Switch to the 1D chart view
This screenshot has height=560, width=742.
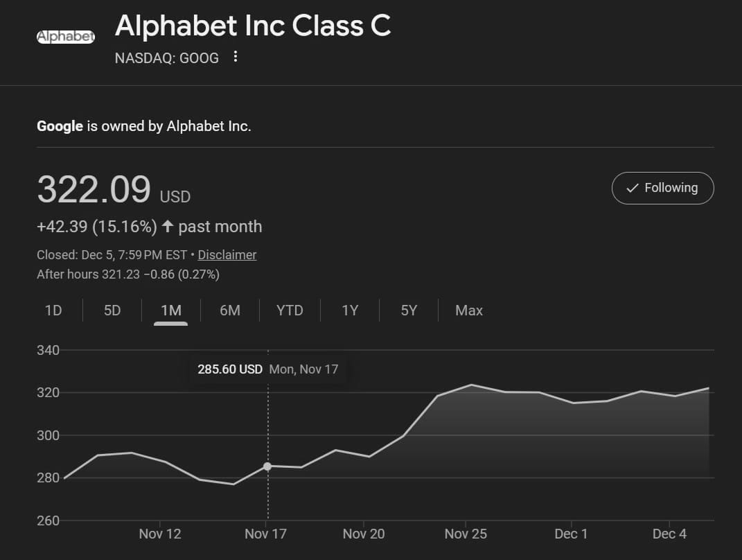click(x=53, y=310)
